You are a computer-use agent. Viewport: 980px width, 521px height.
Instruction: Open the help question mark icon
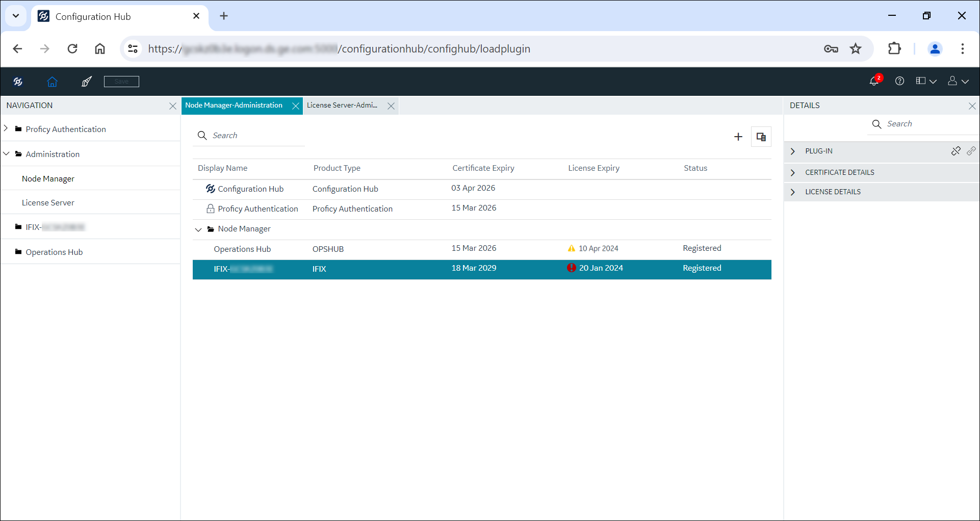tap(899, 81)
